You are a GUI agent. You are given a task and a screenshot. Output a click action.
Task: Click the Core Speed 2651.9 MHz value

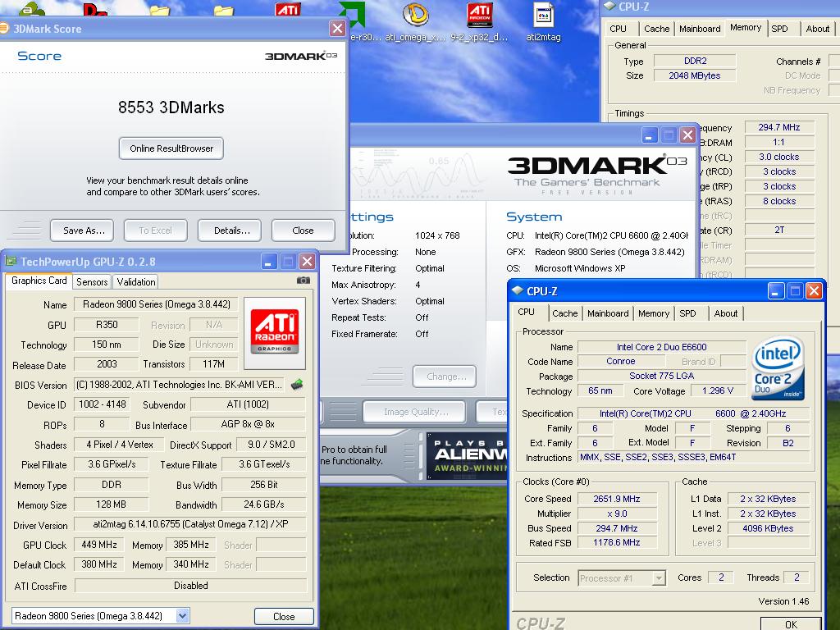(617, 499)
